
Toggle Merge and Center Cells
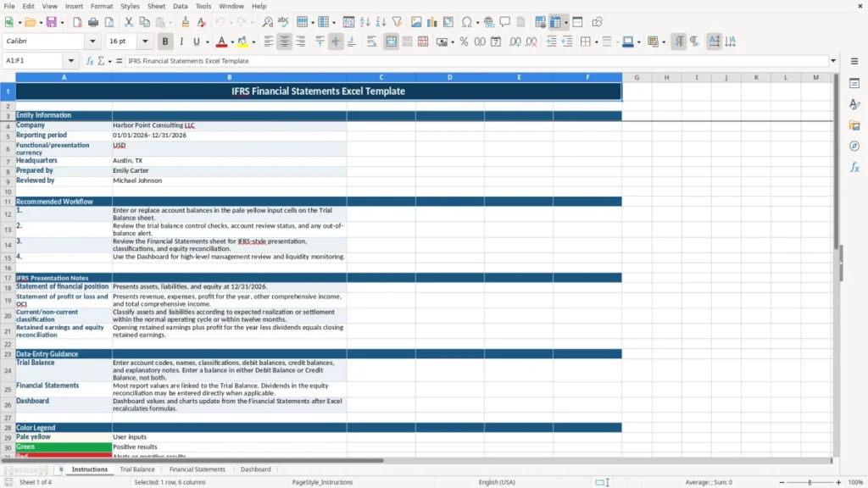391,42
